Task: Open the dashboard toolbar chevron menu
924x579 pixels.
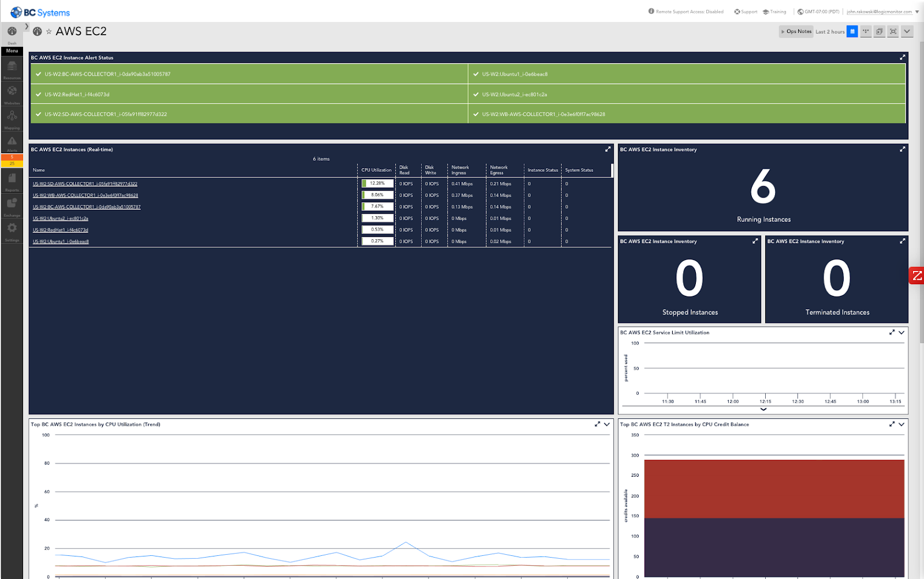Action: [907, 31]
